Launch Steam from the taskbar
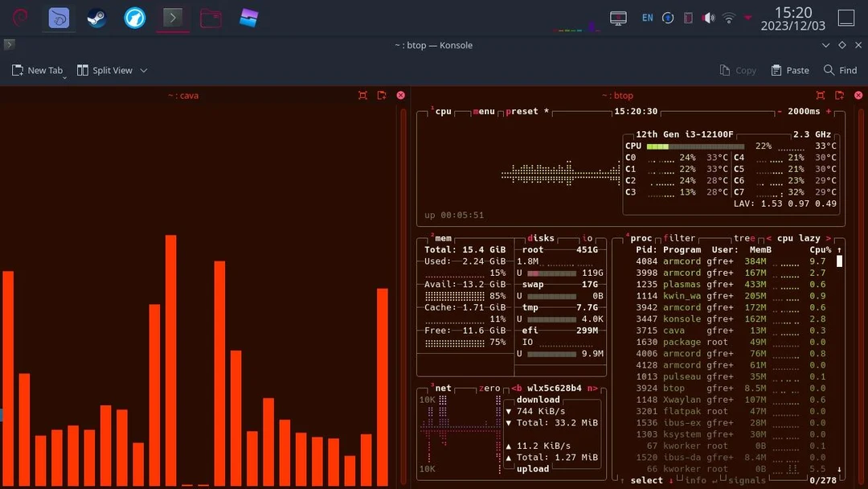868x489 pixels. pos(96,18)
